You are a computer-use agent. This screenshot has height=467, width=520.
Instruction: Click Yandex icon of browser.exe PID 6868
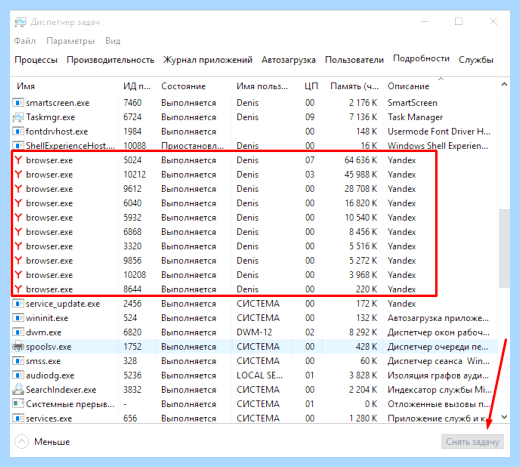pos(18,232)
